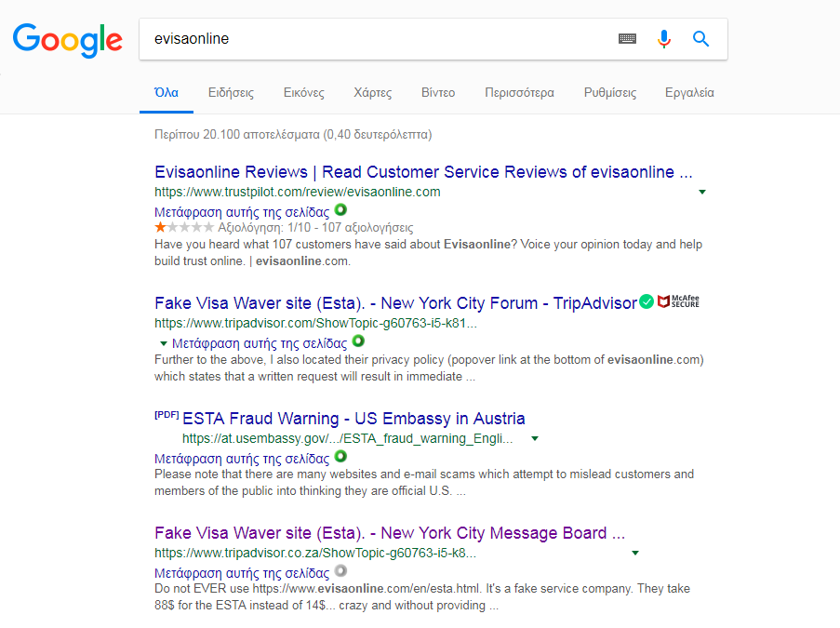Click the star rating of Trustpilot result
The width and height of the screenshot is (840, 628).
click(x=184, y=228)
